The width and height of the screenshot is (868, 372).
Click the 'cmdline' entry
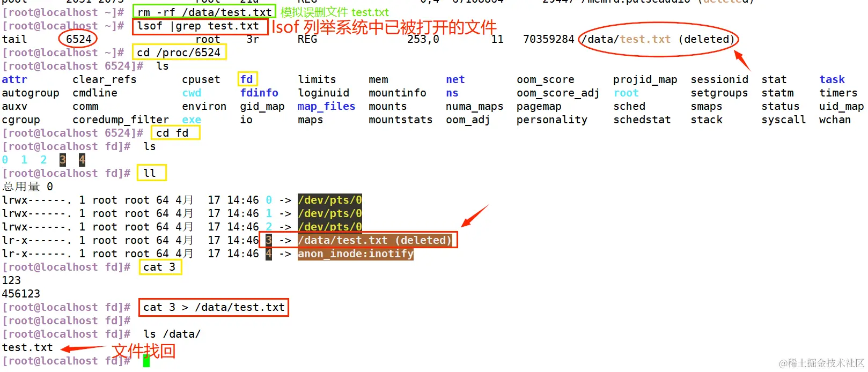click(95, 93)
